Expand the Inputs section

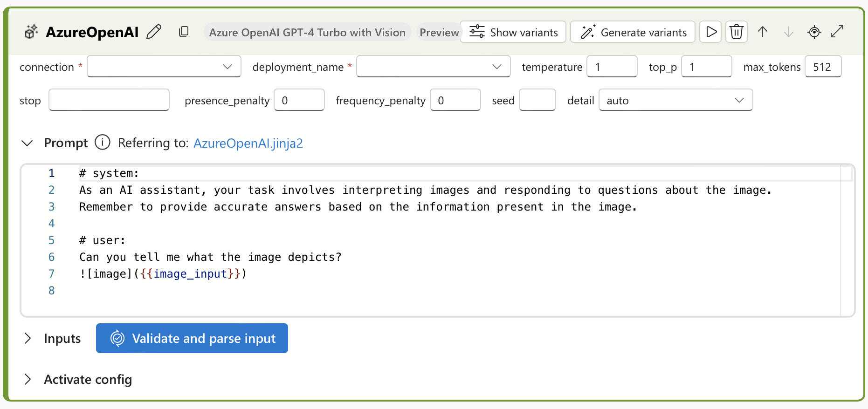click(x=28, y=338)
